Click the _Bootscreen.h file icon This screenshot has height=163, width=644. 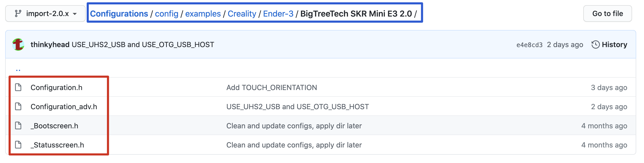pos(18,126)
